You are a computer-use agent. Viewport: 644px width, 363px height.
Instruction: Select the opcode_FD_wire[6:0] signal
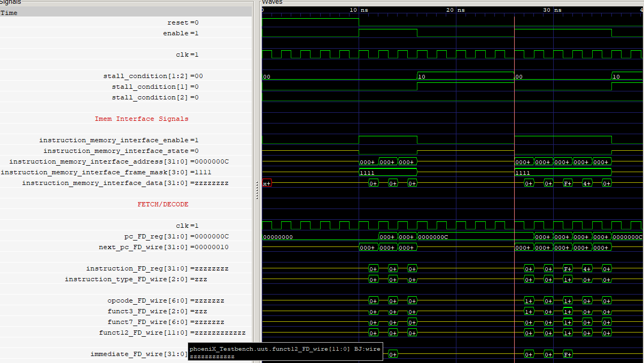click(126, 300)
